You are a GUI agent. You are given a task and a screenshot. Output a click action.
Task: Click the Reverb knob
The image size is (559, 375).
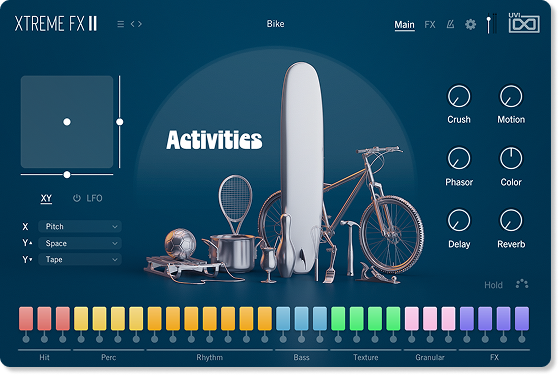coord(511,220)
